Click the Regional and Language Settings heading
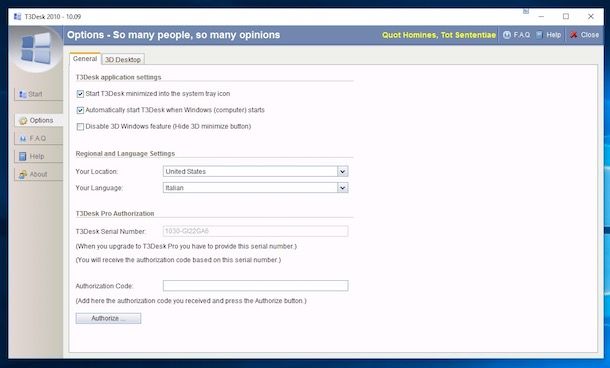The height and width of the screenshot is (368, 610). 125,154
